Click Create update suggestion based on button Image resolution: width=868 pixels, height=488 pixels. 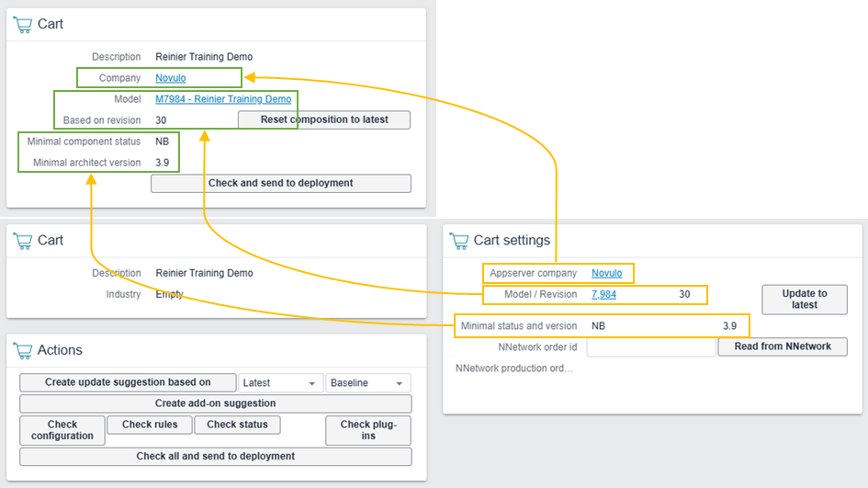(128, 382)
